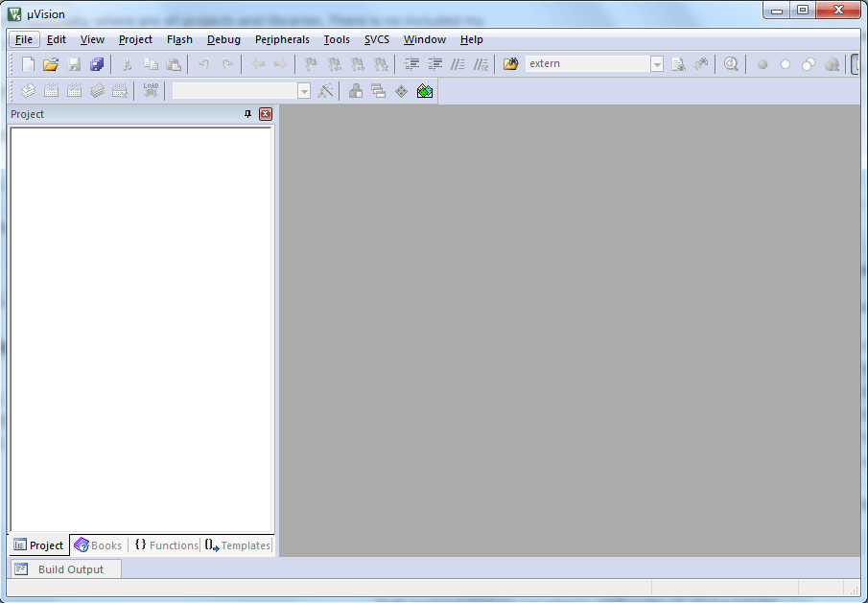The height and width of the screenshot is (603, 868).
Task: Click the Paste clipboard icon
Action: (174, 64)
